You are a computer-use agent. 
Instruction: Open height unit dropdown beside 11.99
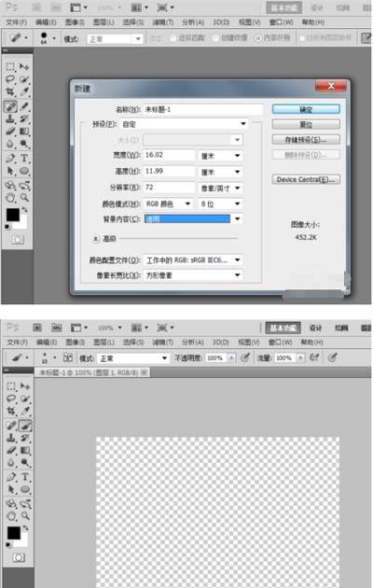tap(220, 172)
